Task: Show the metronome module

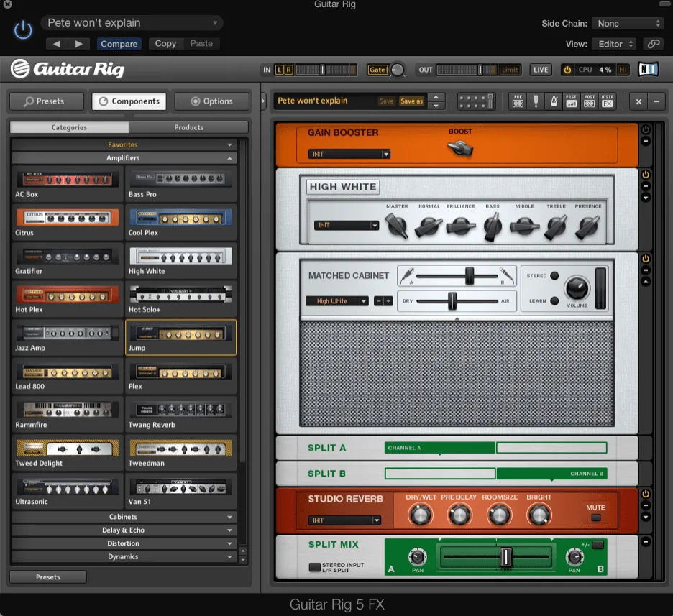Action: coord(554,101)
